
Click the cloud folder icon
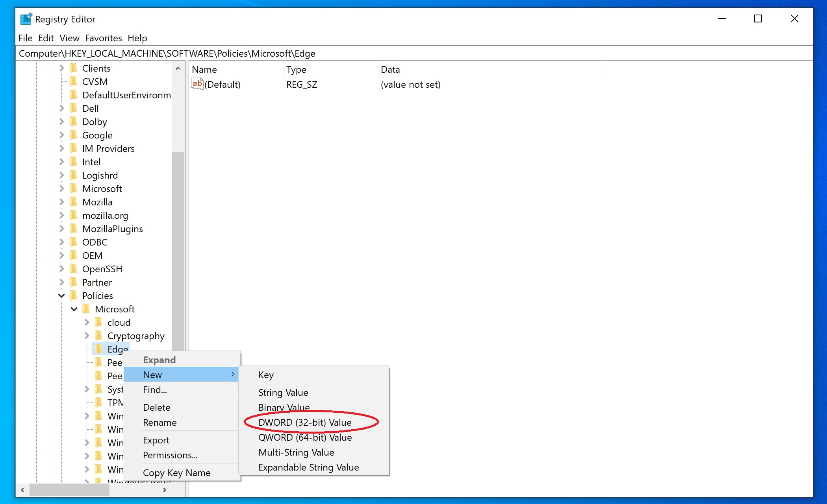coord(98,322)
